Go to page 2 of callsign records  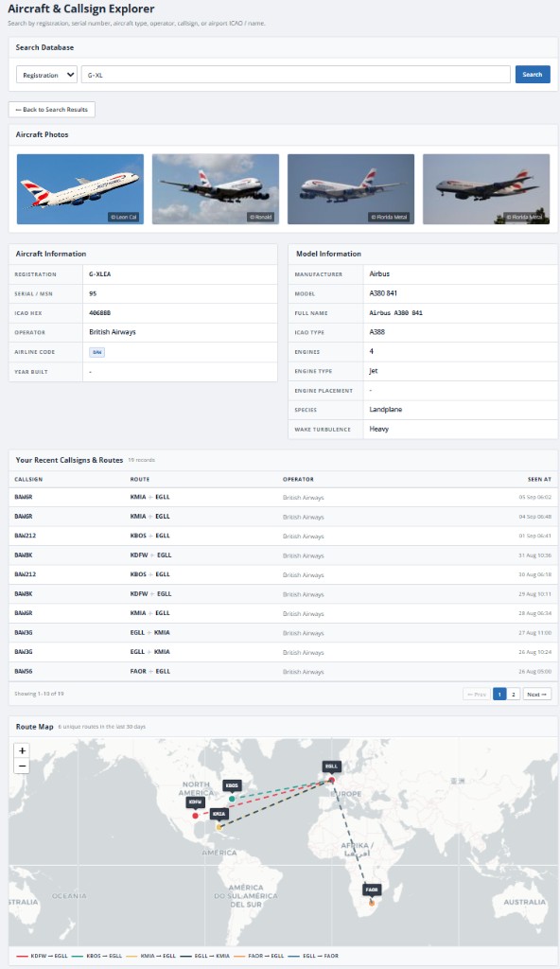coord(514,695)
